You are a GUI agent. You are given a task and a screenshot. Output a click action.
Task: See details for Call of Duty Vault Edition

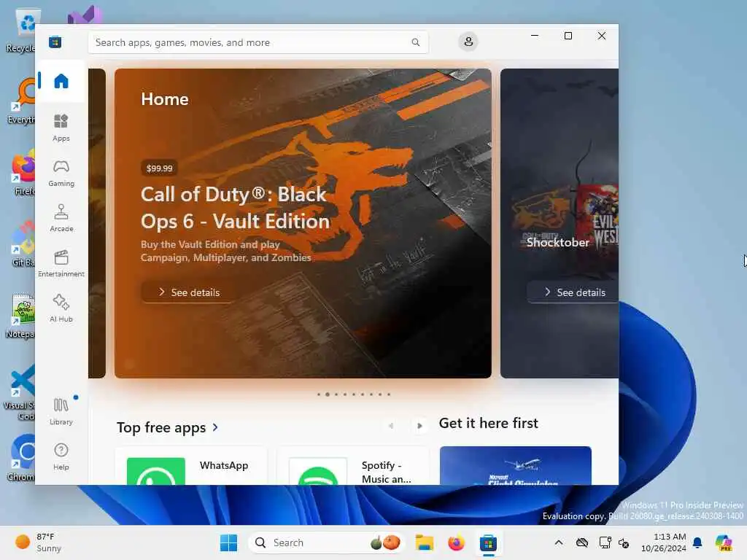click(x=189, y=292)
